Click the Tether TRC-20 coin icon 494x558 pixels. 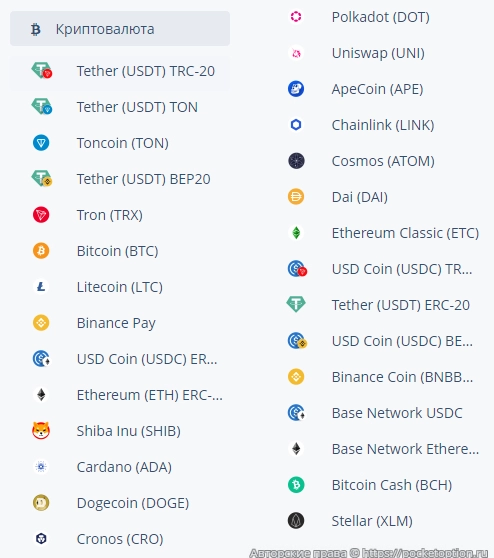[x=42, y=70]
